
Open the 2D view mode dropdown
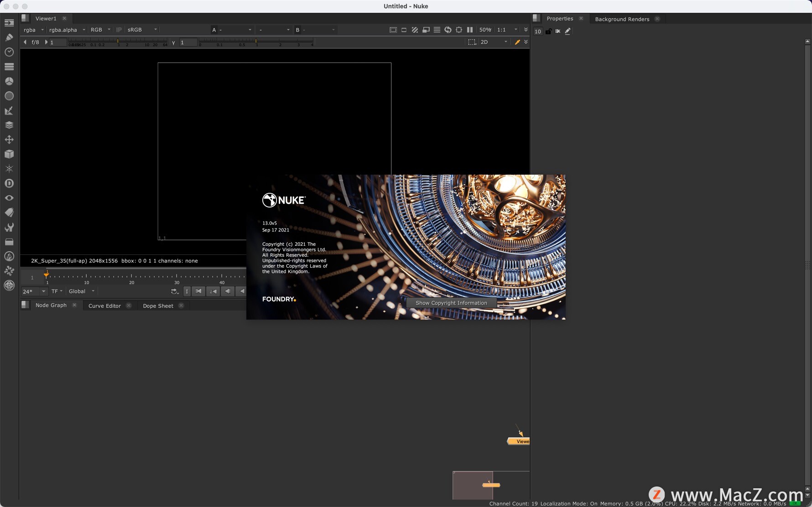tap(494, 42)
